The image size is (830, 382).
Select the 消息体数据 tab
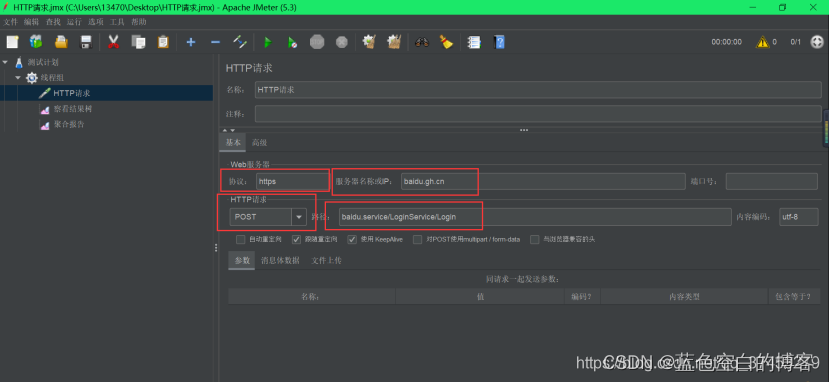[x=281, y=260]
